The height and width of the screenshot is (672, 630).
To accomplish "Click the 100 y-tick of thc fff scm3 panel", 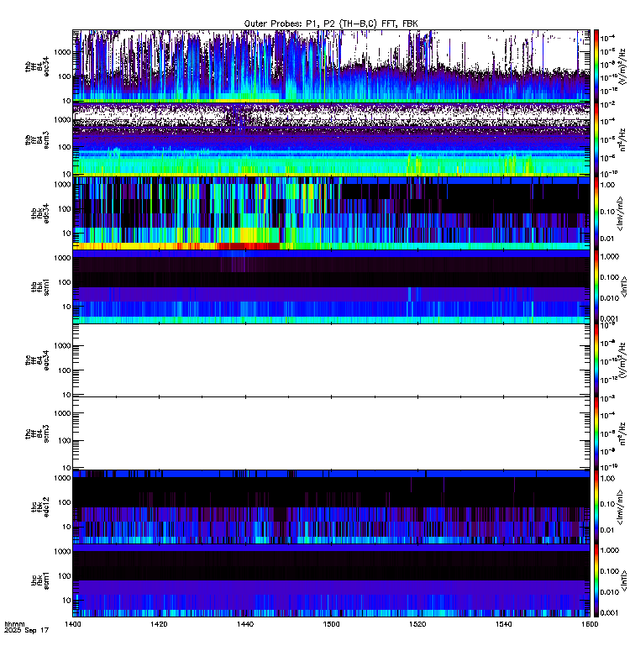I will pyautogui.click(x=65, y=440).
